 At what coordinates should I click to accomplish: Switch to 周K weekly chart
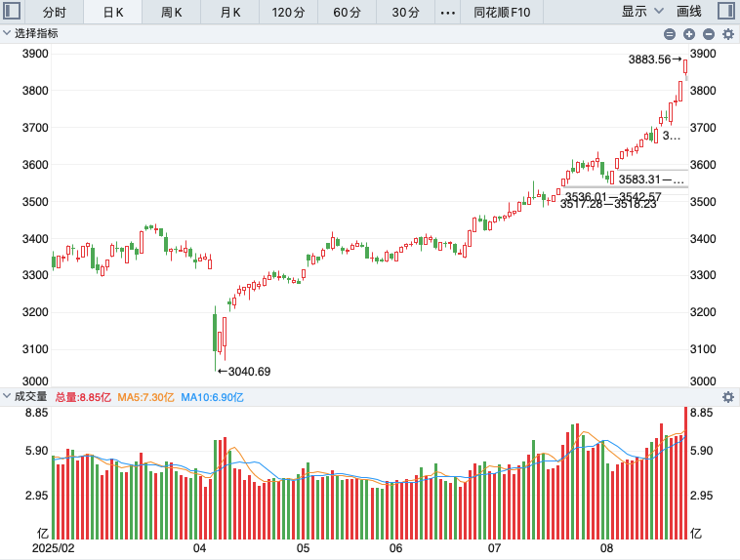tap(171, 12)
